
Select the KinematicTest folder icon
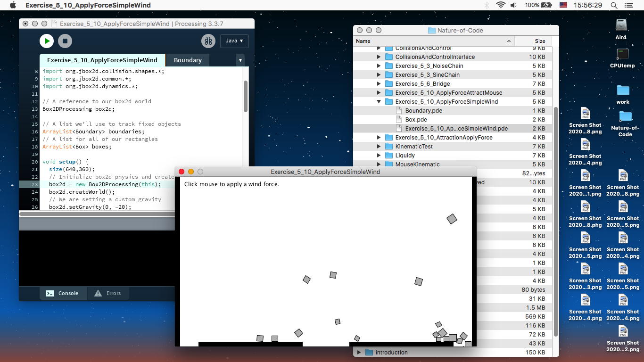(x=389, y=147)
